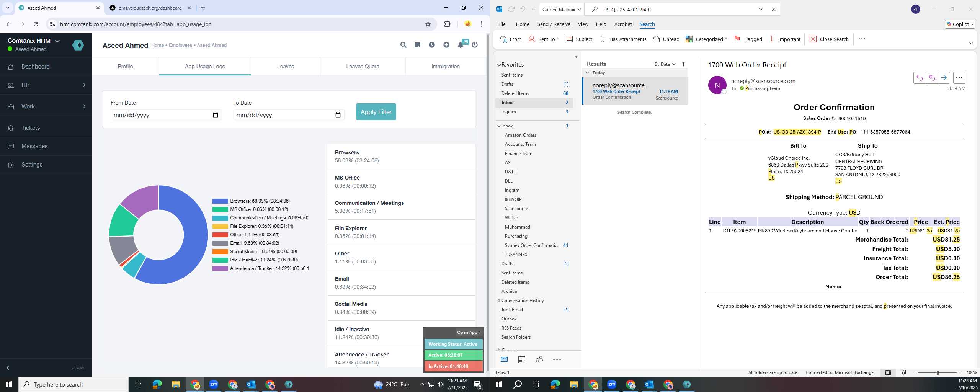980x392 pixels.
Task: Open Zoom from the left taskbar
Action: tap(214, 384)
